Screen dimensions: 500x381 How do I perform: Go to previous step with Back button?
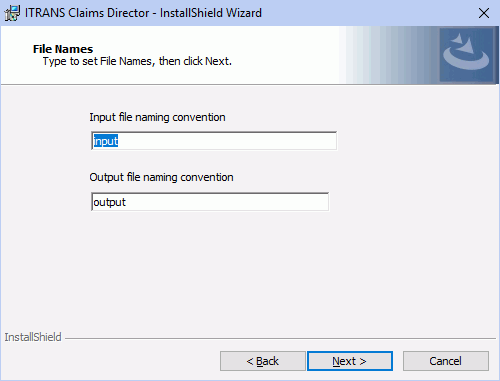[x=263, y=361]
